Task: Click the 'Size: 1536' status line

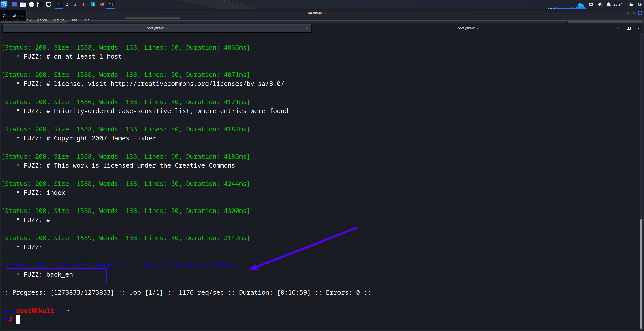Action: pyautogui.click(x=126, y=102)
